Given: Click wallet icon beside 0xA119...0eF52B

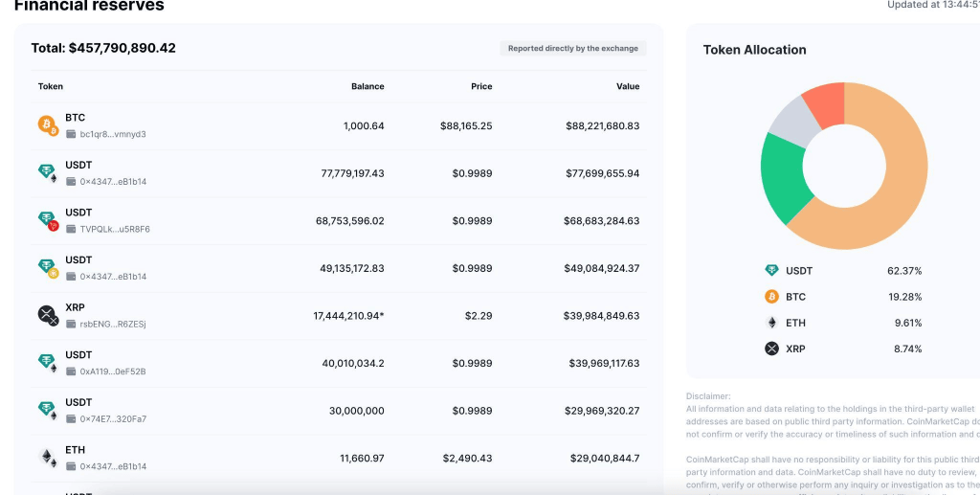Looking at the screenshot, I should coord(71,371).
